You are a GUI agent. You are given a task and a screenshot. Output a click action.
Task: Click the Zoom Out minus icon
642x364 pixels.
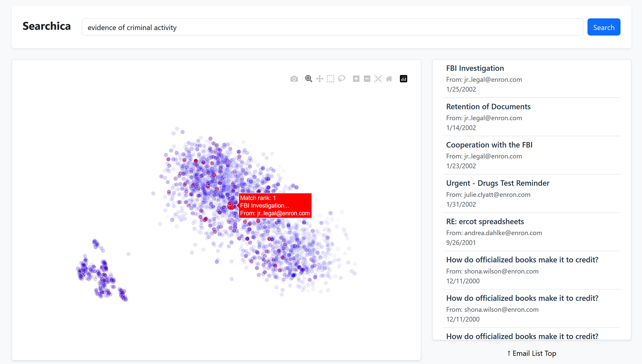(x=367, y=79)
